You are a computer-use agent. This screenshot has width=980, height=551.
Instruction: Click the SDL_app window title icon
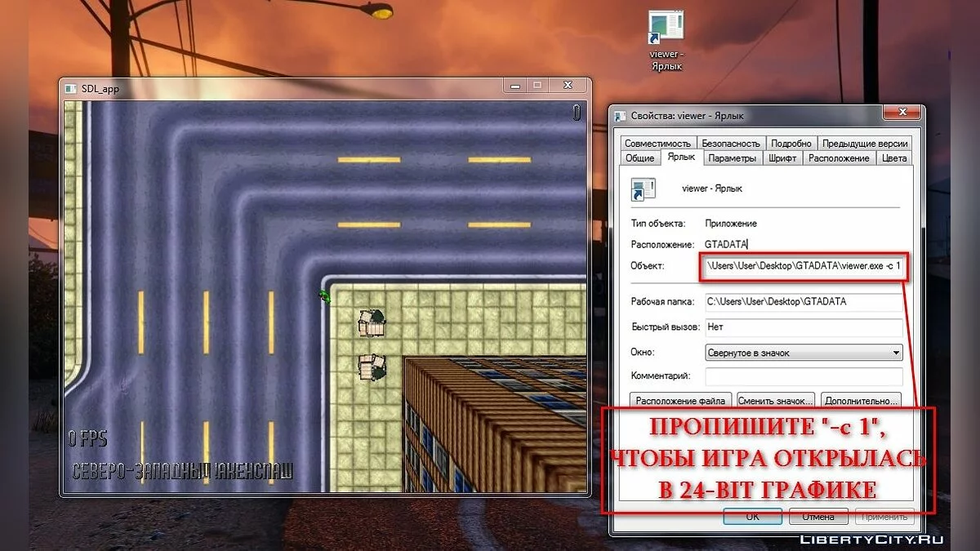70,88
